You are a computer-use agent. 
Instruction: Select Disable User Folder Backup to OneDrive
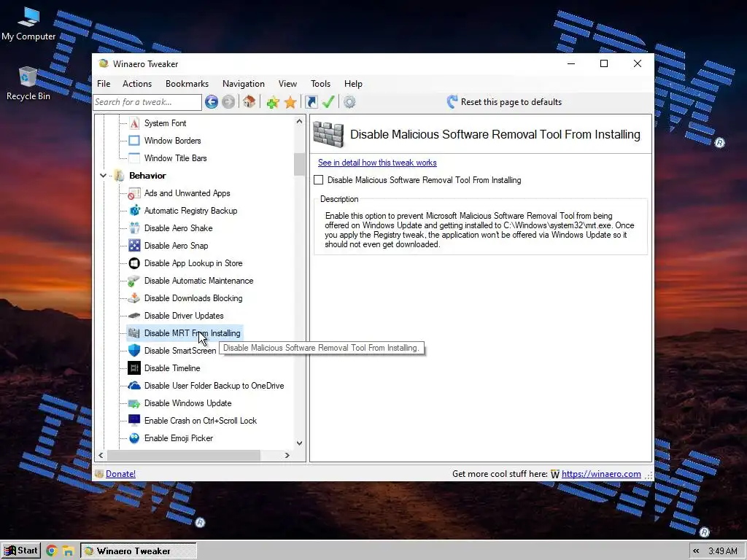(214, 386)
